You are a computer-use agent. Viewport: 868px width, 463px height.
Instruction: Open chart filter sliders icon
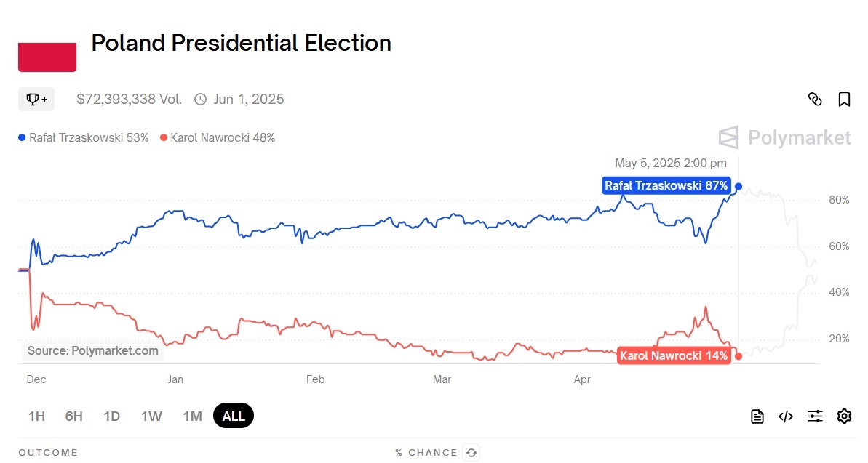(815, 416)
